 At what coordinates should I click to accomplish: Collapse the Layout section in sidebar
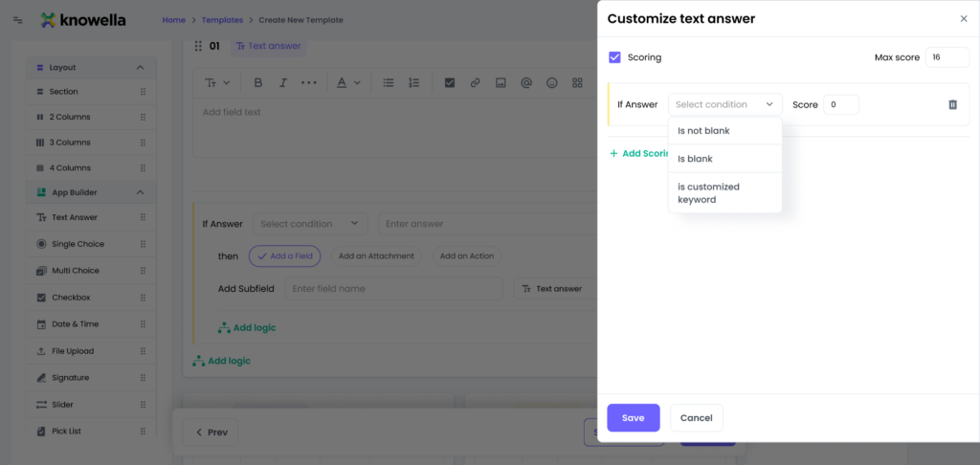(140, 68)
